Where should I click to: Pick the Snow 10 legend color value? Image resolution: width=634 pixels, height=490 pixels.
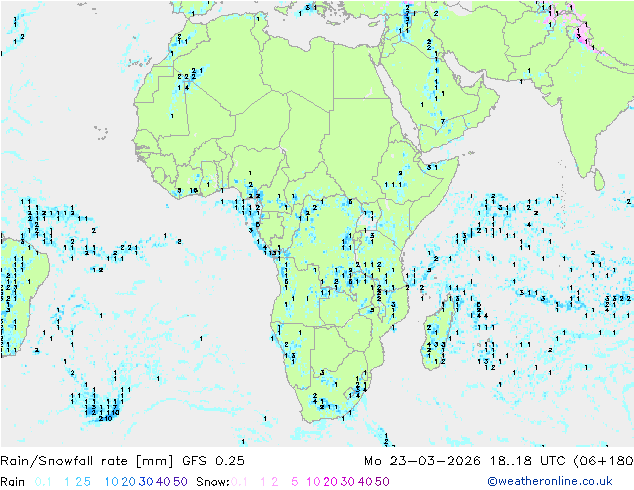point(313,482)
